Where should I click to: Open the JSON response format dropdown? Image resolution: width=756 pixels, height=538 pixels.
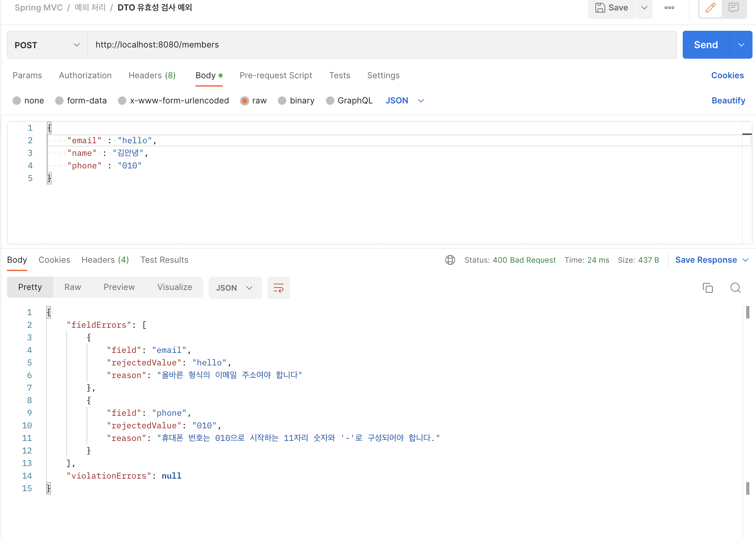point(235,288)
